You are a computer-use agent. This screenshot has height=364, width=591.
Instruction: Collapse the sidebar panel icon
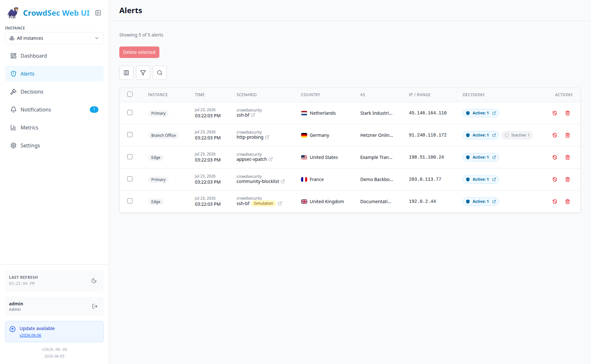98,13
